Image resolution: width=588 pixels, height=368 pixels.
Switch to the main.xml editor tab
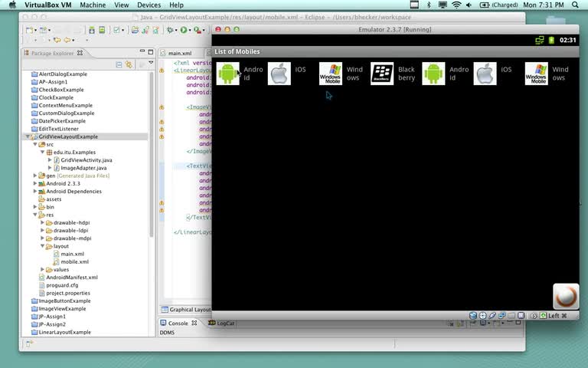(x=180, y=54)
